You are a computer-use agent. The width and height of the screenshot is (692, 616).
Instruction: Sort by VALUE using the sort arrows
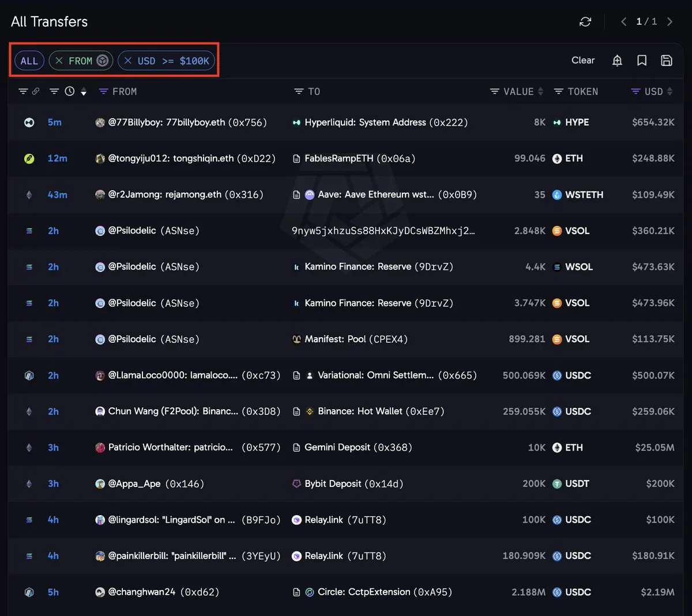(540, 92)
